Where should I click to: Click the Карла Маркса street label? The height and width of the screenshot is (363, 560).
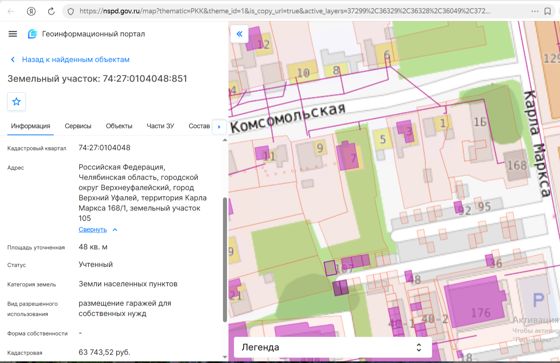tap(538, 144)
